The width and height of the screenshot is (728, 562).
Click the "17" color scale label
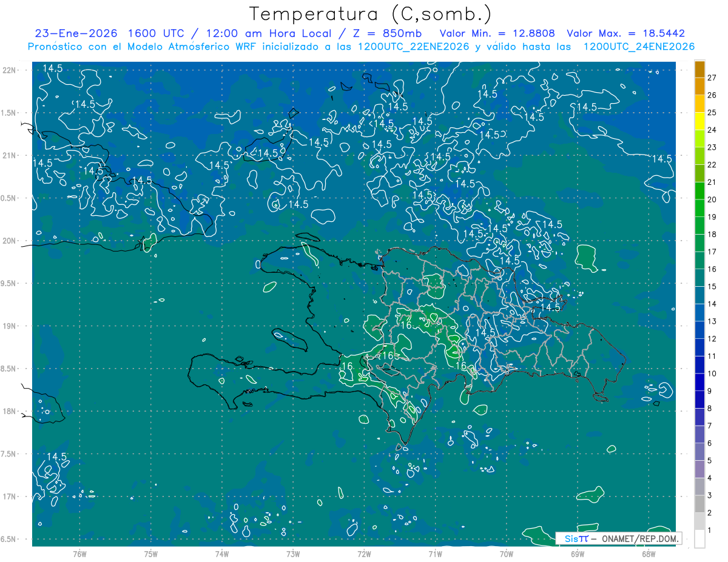click(712, 252)
